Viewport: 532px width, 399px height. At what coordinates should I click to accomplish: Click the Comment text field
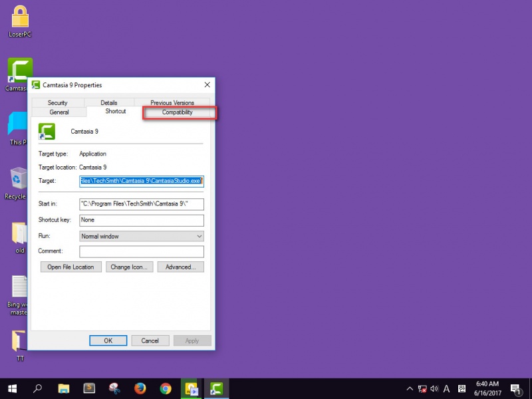(x=142, y=251)
